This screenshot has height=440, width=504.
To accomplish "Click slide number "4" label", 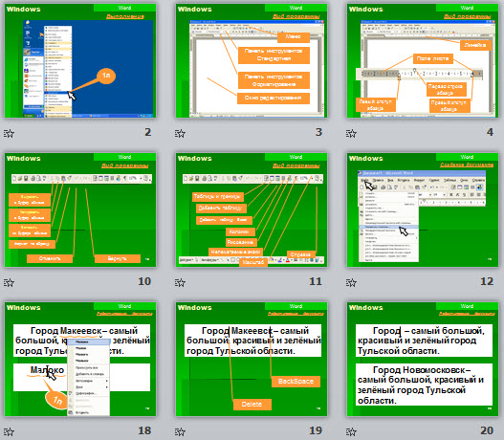I will coord(490,132).
